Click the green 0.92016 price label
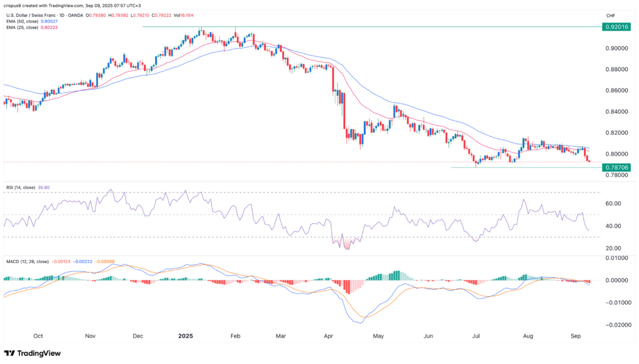639x364 pixels. pos(615,27)
